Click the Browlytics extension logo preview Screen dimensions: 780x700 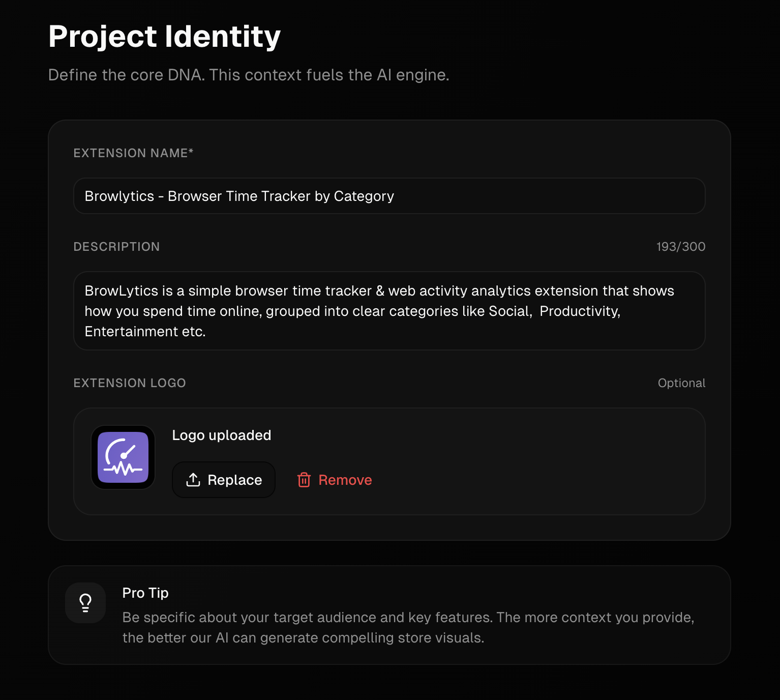[123, 457]
